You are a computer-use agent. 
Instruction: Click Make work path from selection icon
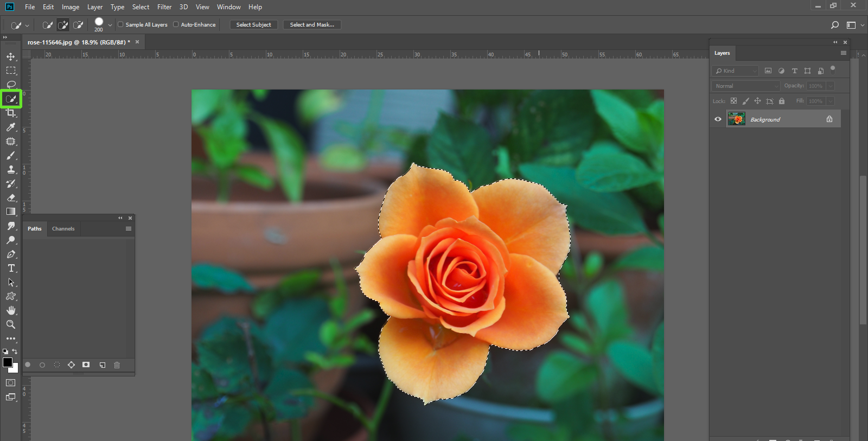tap(71, 365)
